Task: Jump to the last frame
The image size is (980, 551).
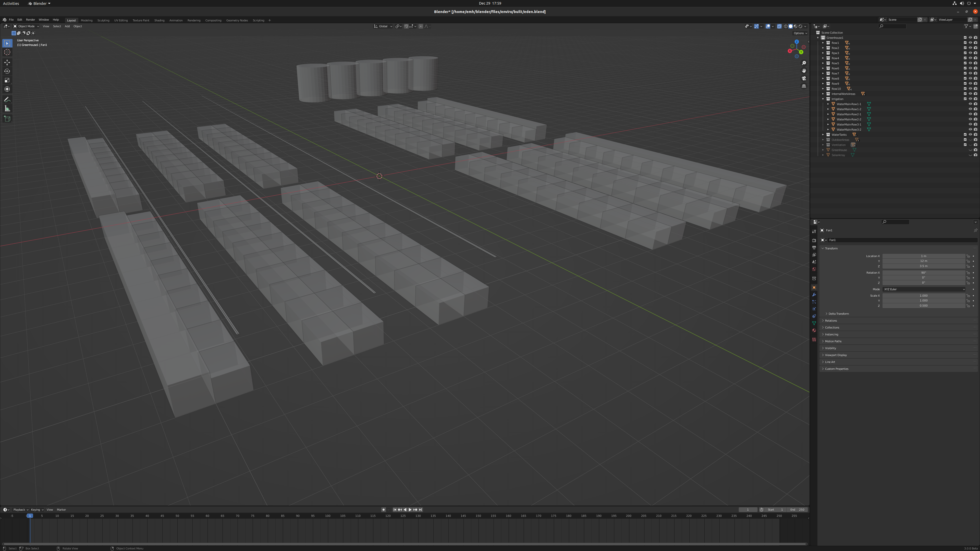Action: click(x=420, y=510)
